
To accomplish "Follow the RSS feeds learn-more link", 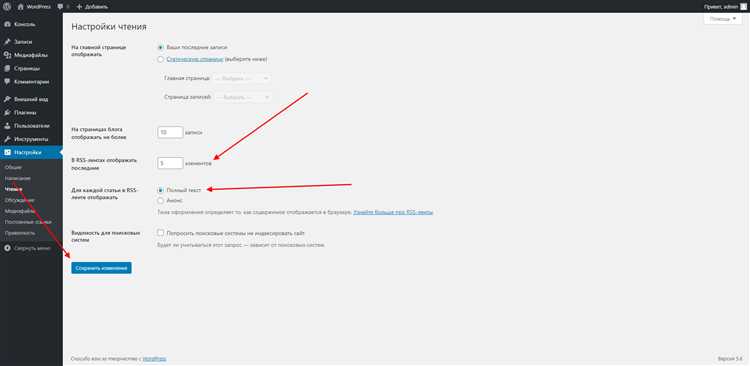I will tap(393, 212).
